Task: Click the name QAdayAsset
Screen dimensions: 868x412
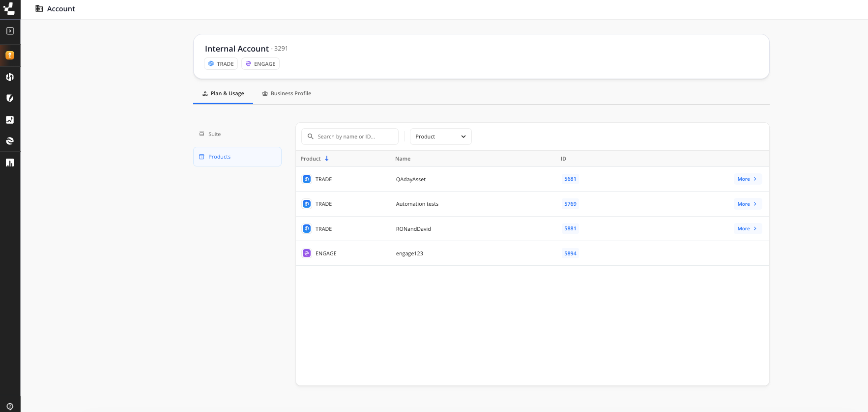Action: coord(411,179)
